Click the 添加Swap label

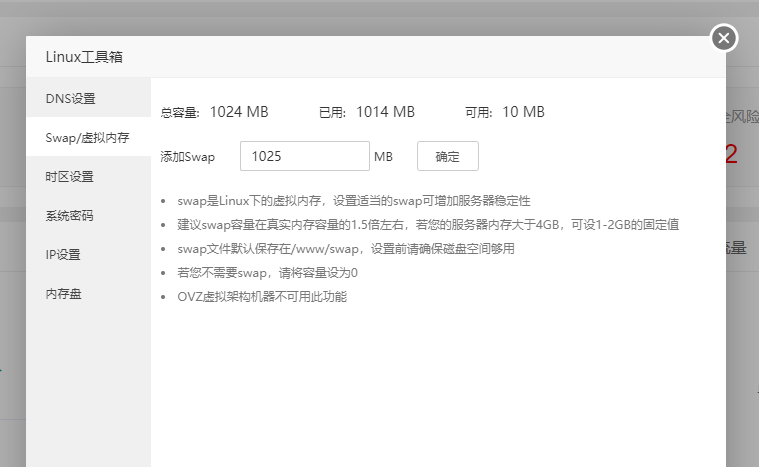(x=187, y=157)
